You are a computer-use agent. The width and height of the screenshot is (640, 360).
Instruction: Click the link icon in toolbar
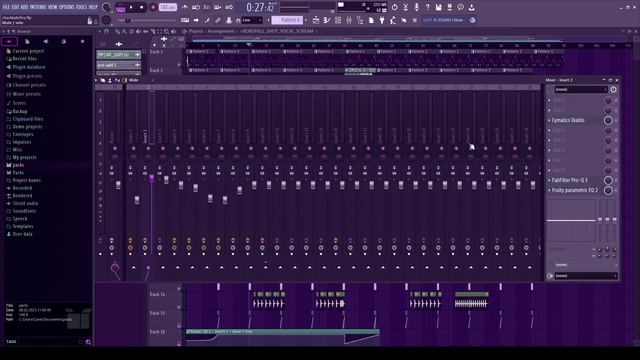tap(218, 20)
